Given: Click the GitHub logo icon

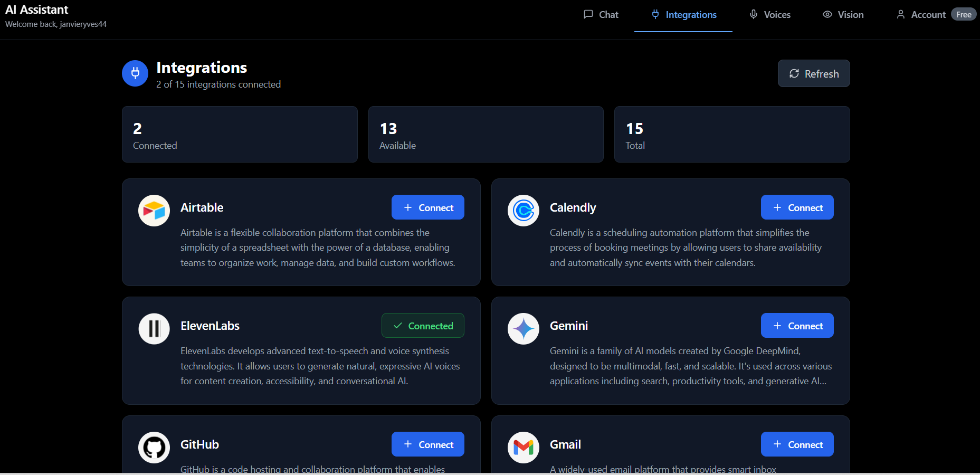Looking at the screenshot, I should tap(154, 448).
